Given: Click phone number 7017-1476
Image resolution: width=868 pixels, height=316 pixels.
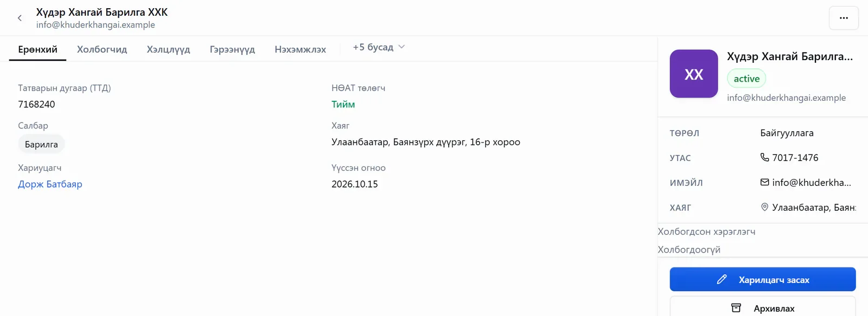Looking at the screenshot, I should pos(795,158).
